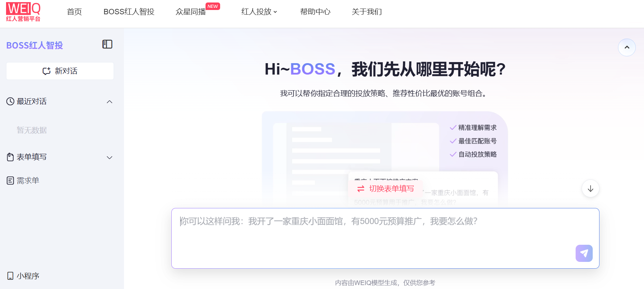Click the BOSS红人智投 sidebar title

(35, 45)
